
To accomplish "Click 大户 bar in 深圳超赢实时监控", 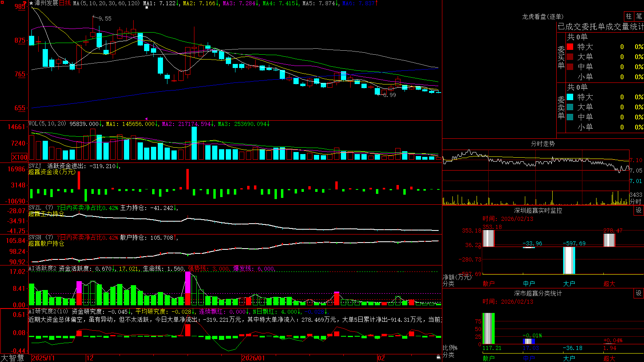I will point(569,260).
